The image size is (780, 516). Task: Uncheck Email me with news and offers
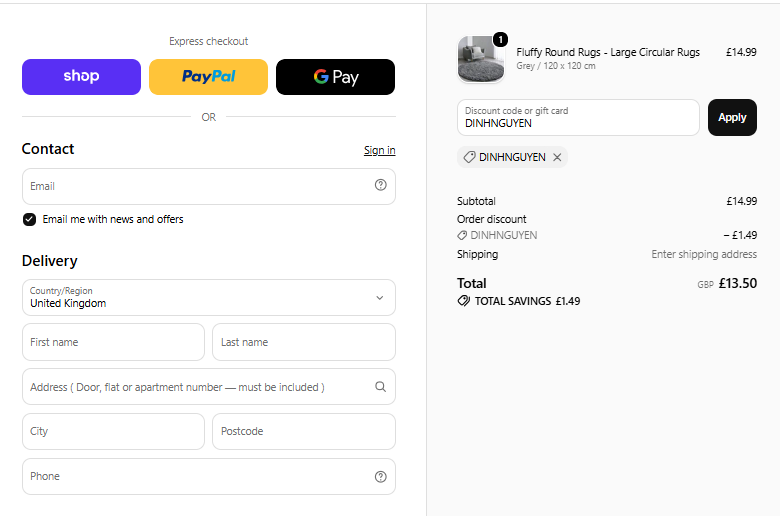point(29,219)
